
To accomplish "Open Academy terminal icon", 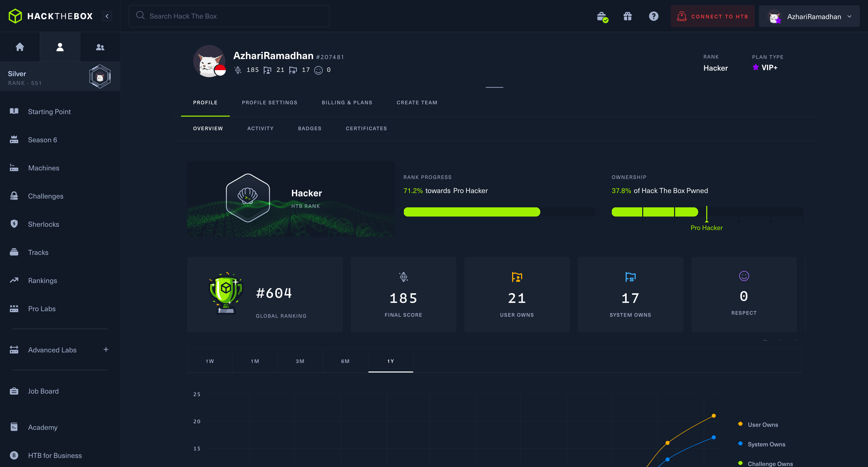I will click(14, 427).
